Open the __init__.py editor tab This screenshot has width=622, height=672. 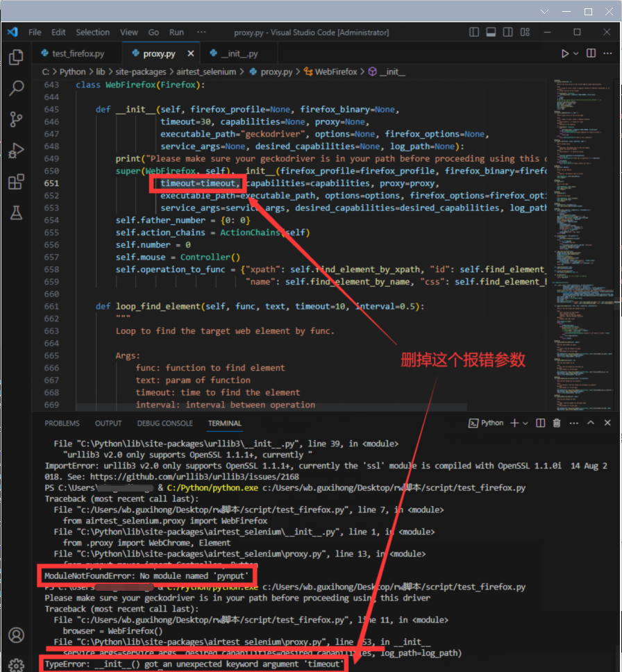(x=239, y=53)
